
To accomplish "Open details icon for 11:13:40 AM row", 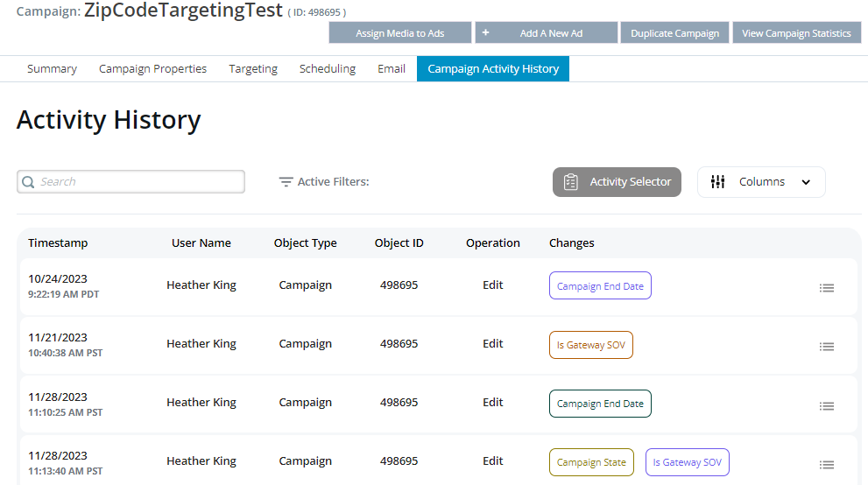I will [x=827, y=465].
